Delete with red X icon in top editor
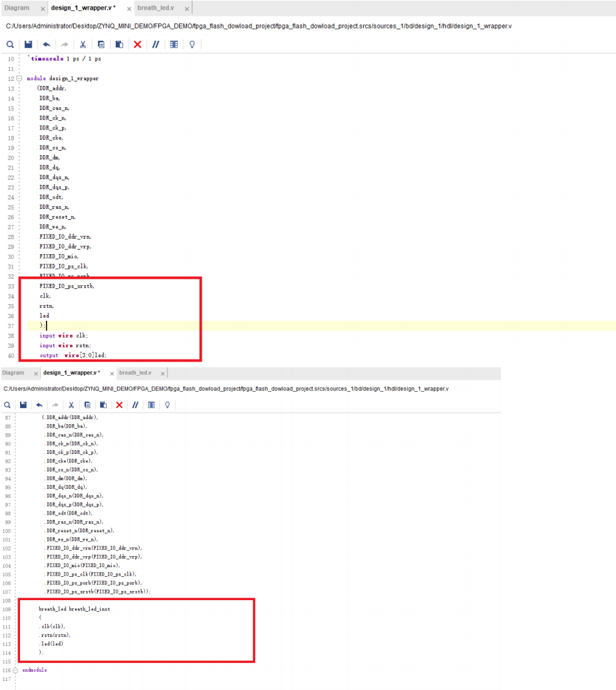The height and width of the screenshot is (690, 616). [137, 45]
